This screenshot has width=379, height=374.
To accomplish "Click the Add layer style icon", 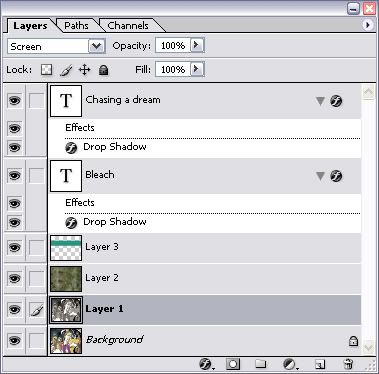I will tap(206, 364).
